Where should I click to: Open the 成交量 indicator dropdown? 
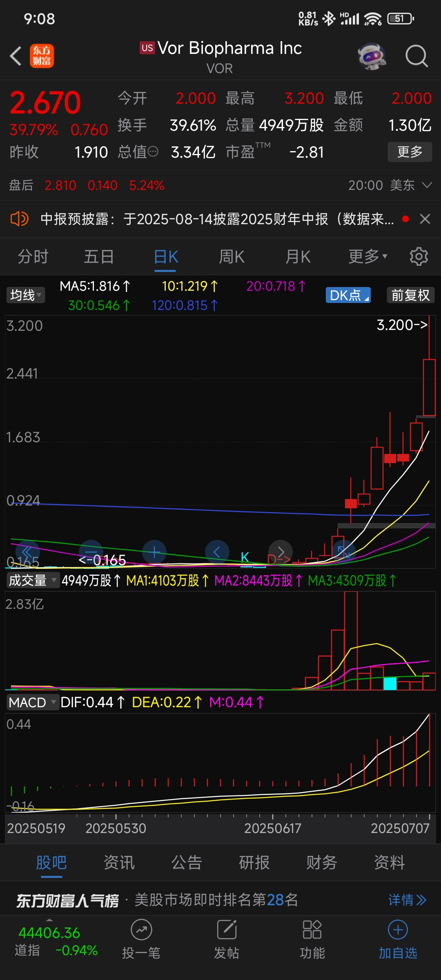pyautogui.click(x=33, y=580)
